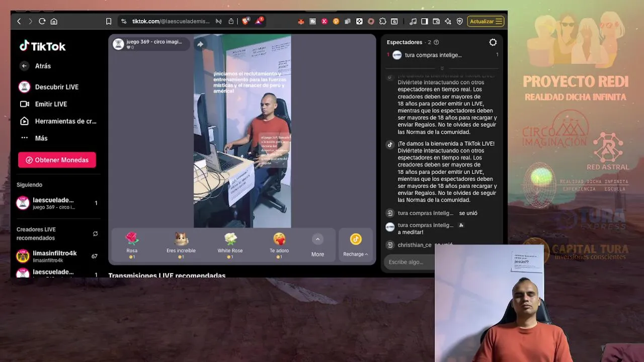The image size is (644, 362).
Task: Click the juego 369 live title
Action: pyautogui.click(x=154, y=42)
